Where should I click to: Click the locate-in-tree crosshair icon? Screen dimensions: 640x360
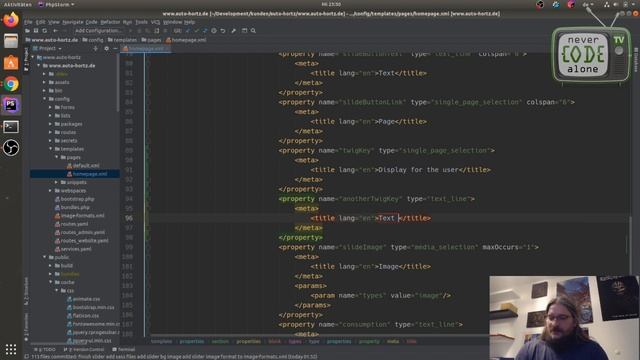[x=96, y=49]
